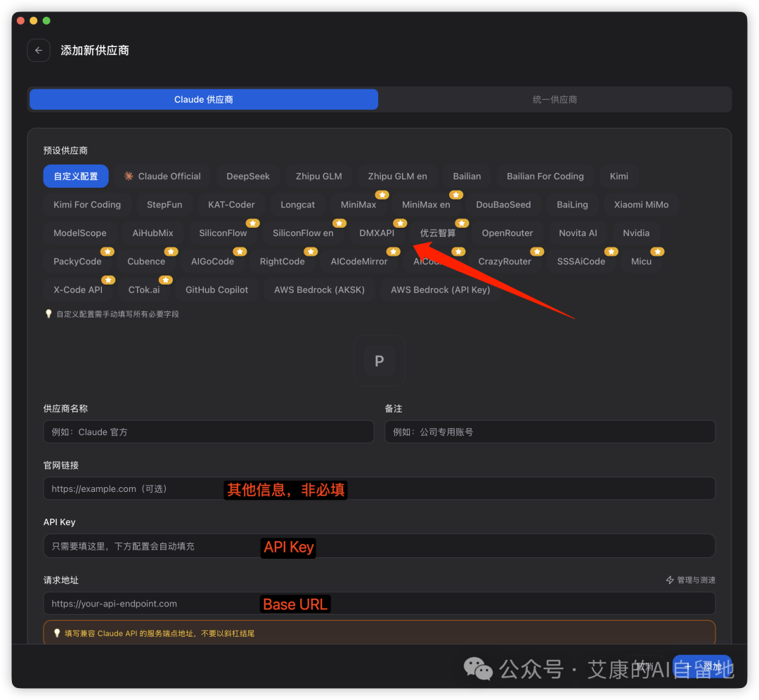This screenshot has width=759, height=700.
Task: Focus the 请求地址 endpoint field
Action: pos(379,604)
